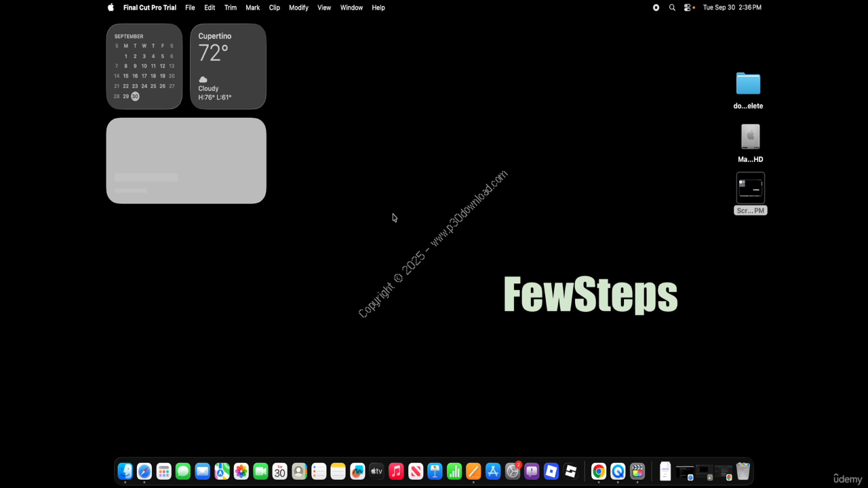Launch the Music app from the Dock

tap(397, 471)
